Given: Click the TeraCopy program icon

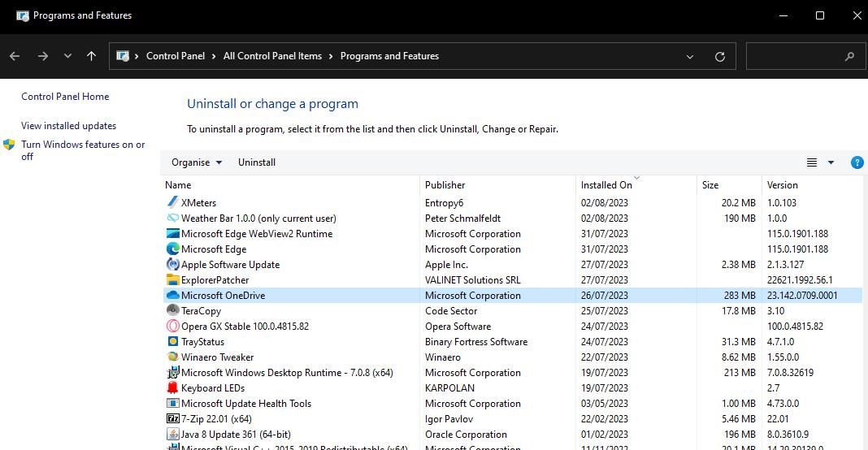Looking at the screenshot, I should coord(173,310).
